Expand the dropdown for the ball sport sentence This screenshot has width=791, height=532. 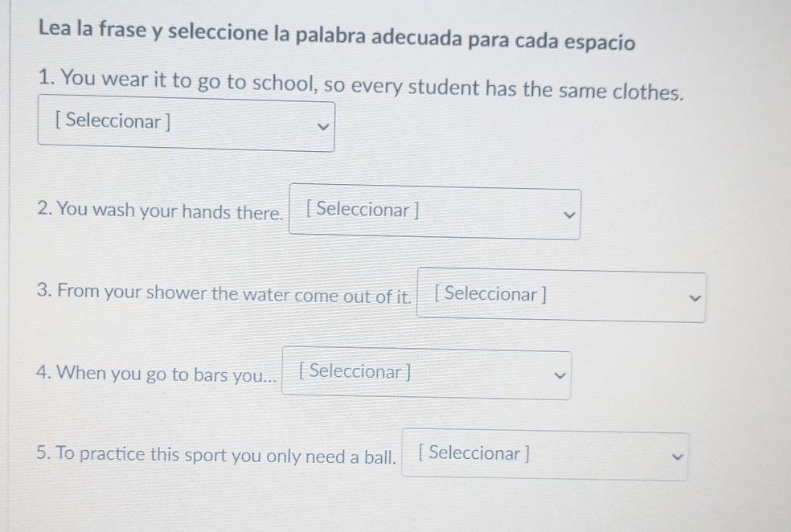[x=545, y=456]
